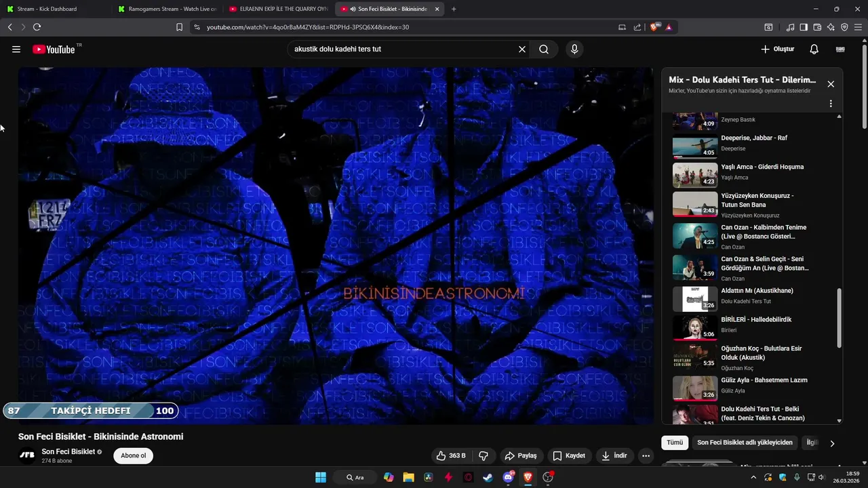Toggle the Brave sidebar panel
This screenshot has width=868, height=488.
coord(804,27)
